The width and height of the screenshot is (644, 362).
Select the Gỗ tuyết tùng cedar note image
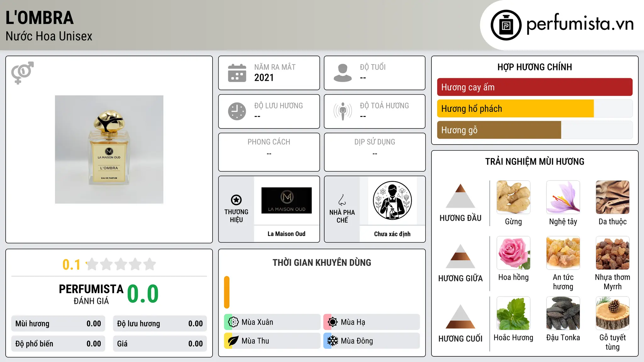613,313
